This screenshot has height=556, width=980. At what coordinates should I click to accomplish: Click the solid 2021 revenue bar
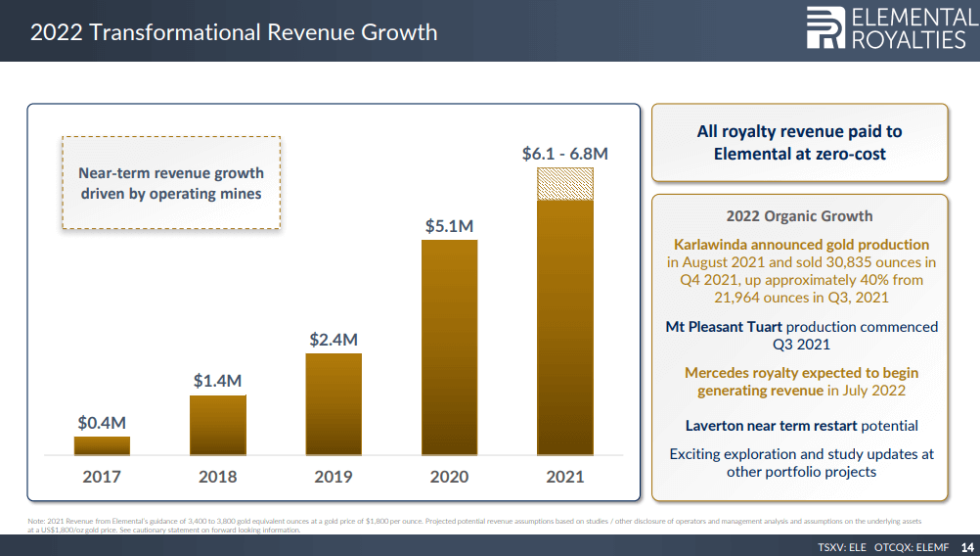click(565, 327)
